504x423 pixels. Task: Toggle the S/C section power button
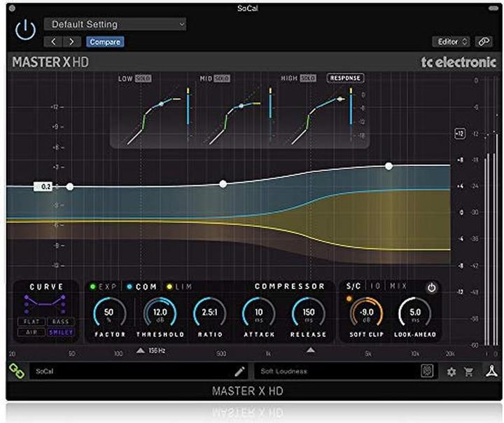[431, 288]
